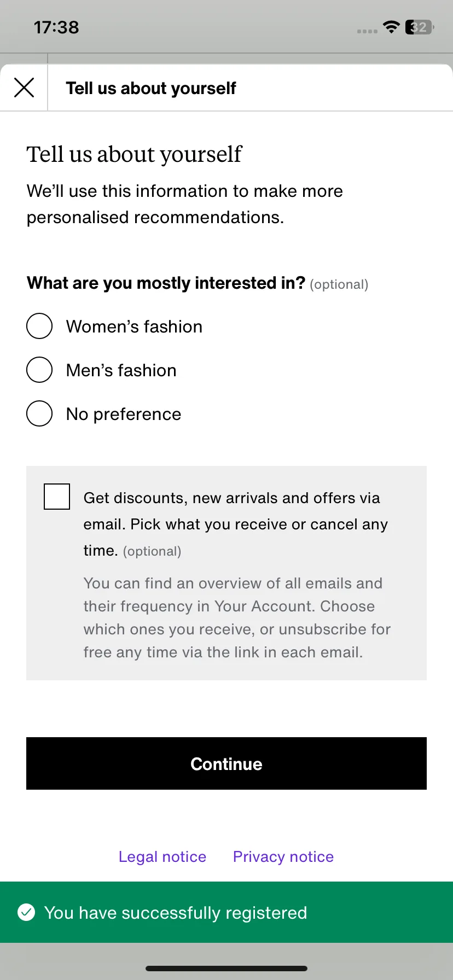Close the Tell us about yourself dialog
Viewport: 453px width, 980px height.
pyautogui.click(x=24, y=87)
